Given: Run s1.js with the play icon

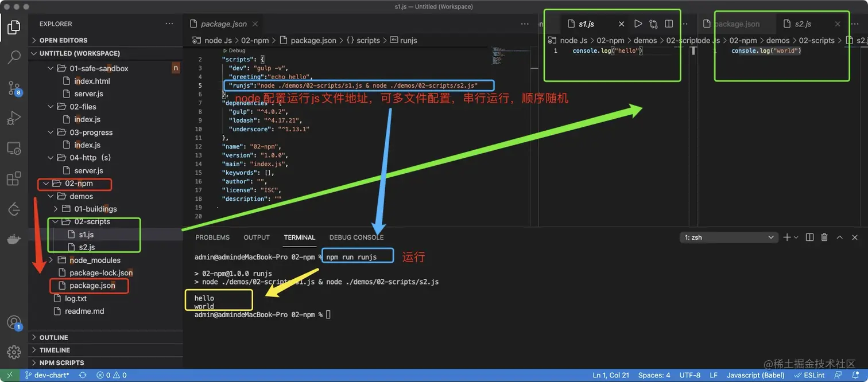Looking at the screenshot, I should pos(638,24).
